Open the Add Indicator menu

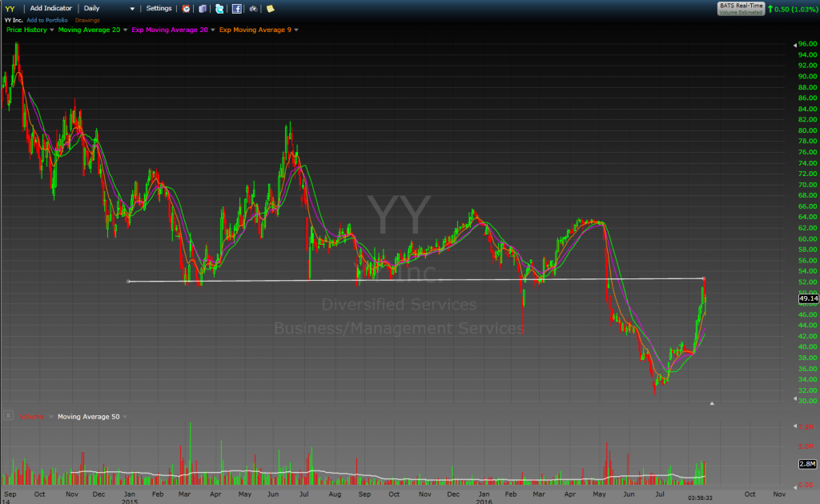pyautogui.click(x=52, y=8)
